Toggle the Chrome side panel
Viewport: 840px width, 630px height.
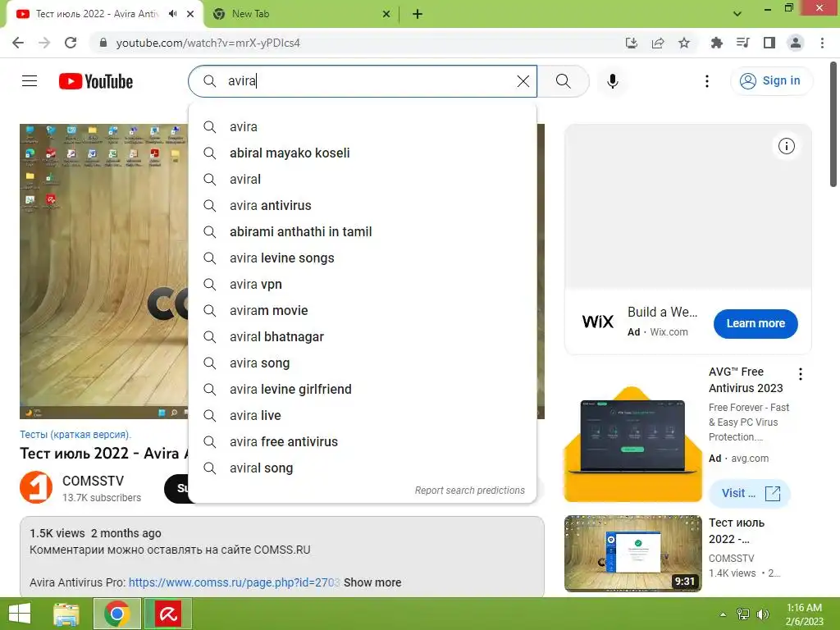pos(769,43)
